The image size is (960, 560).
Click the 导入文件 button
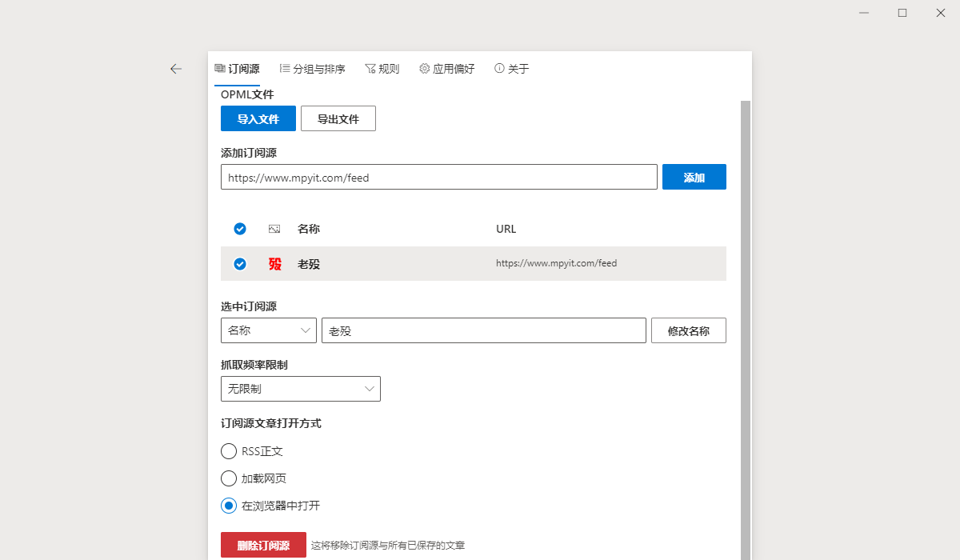[258, 118]
